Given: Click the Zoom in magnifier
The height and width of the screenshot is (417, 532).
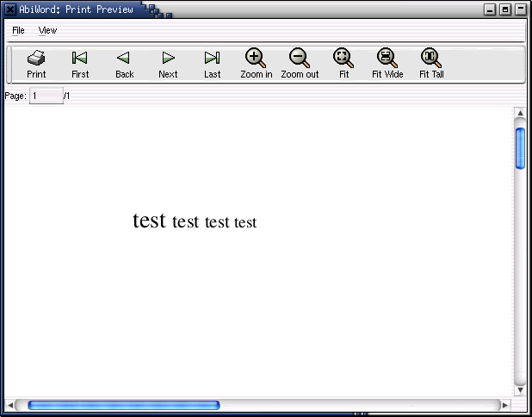Looking at the screenshot, I should coord(256,58).
